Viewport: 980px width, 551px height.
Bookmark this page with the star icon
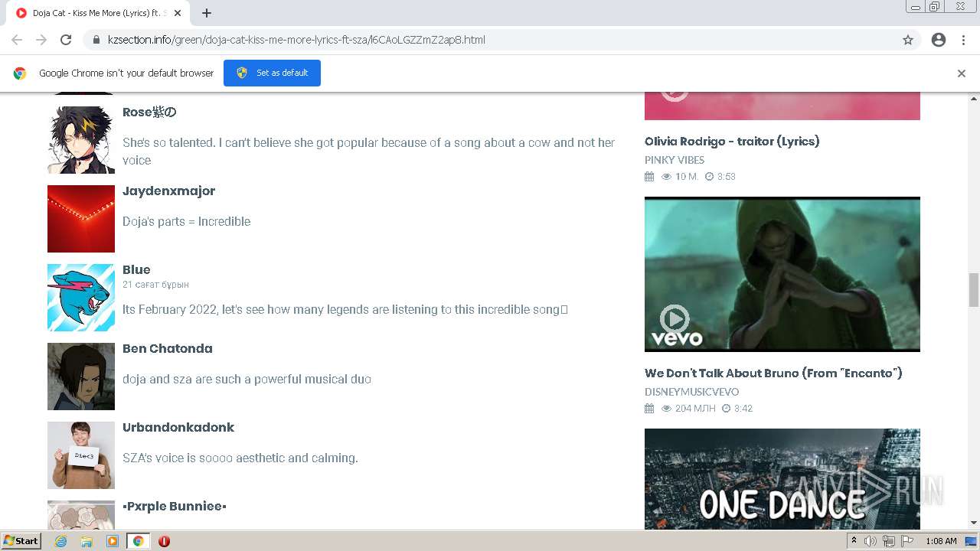click(x=908, y=40)
